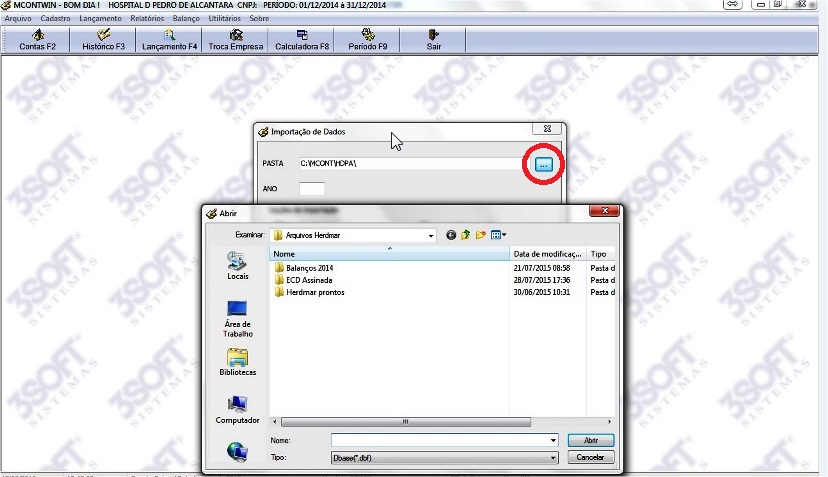Click the left arrow of the file list scrollbar
This screenshot has width=828, height=477.
coord(275,422)
